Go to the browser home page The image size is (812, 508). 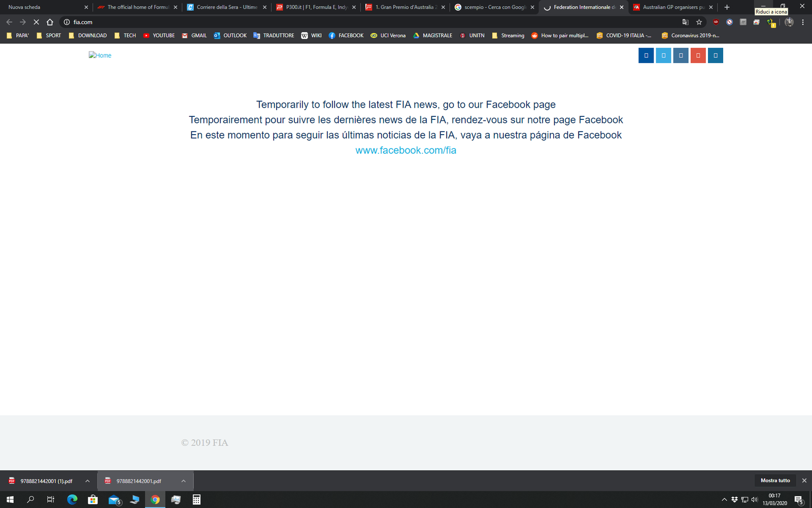click(x=50, y=22)
